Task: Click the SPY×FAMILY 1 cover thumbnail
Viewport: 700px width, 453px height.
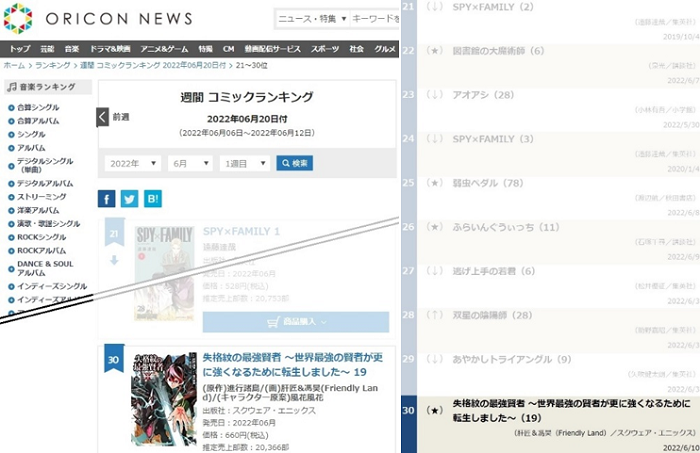Action: tap(164, 273)
